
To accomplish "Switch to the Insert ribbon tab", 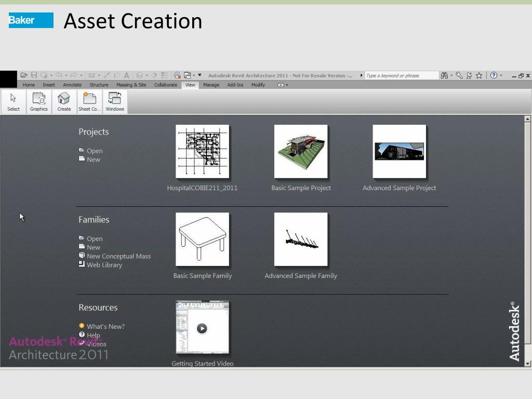I will pyautogui.click(x=49, y=85).
